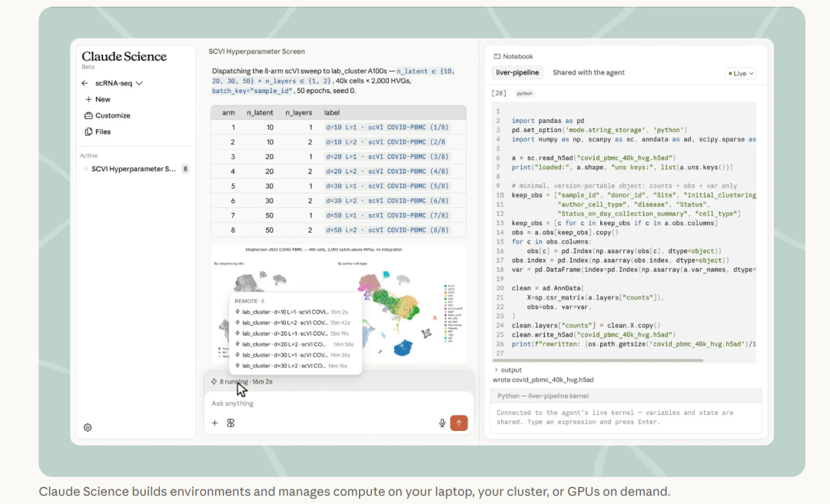The image size is (830, 504).
Task: Start a New session
Action: point(98,99)
